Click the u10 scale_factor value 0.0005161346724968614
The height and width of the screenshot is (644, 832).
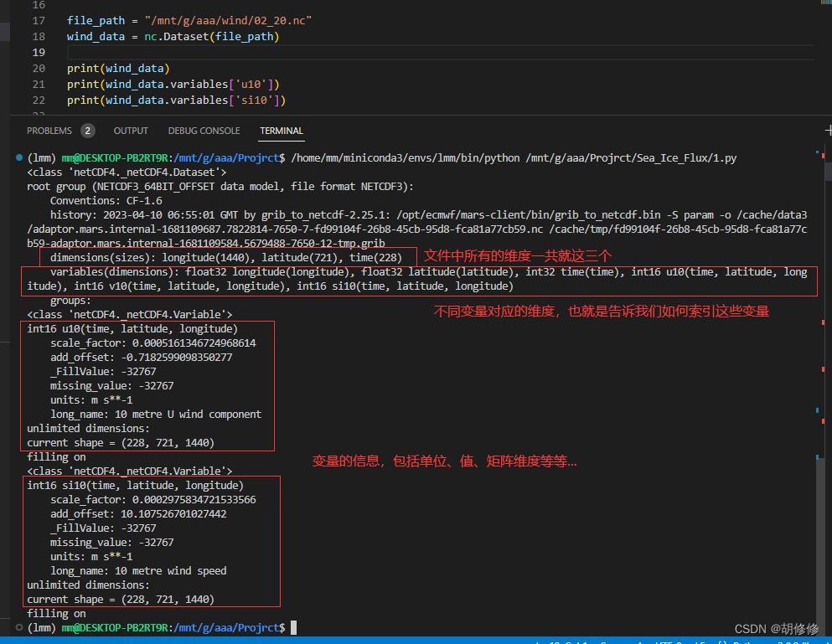[x=194, y=343]
